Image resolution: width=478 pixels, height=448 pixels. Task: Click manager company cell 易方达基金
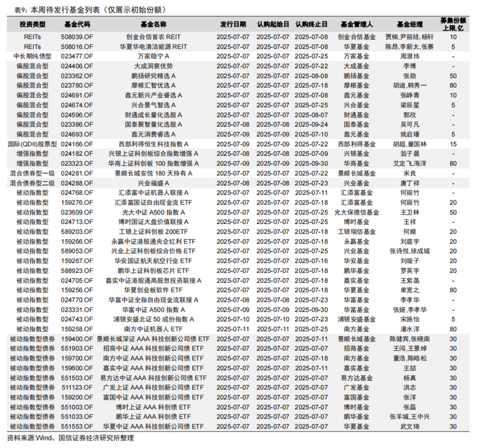pos(356,378)
